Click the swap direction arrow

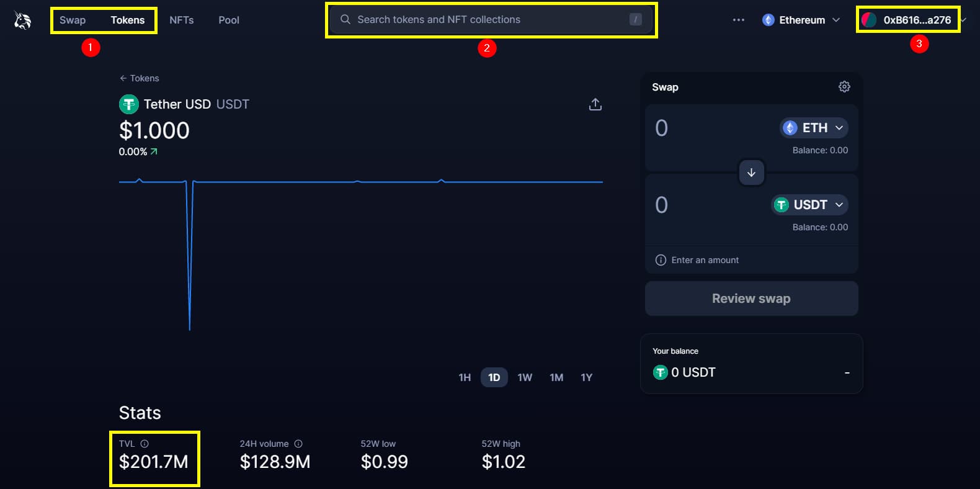tap(751, 173)
